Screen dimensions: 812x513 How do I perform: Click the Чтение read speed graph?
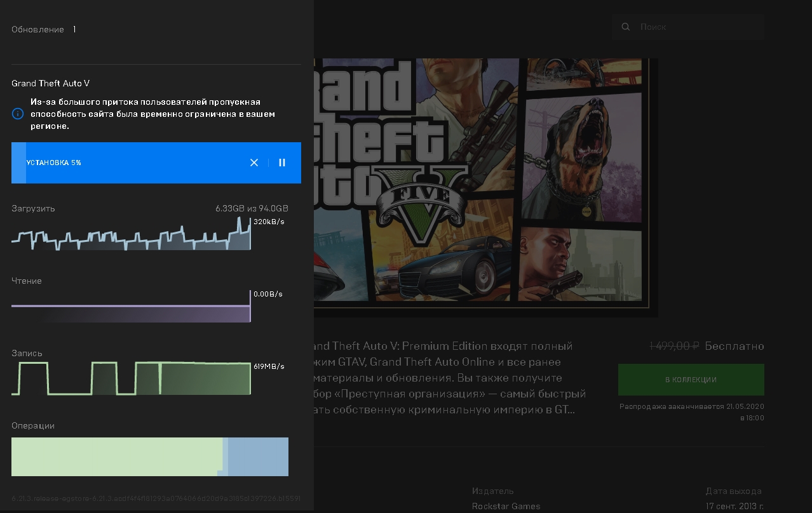(131, 307)
